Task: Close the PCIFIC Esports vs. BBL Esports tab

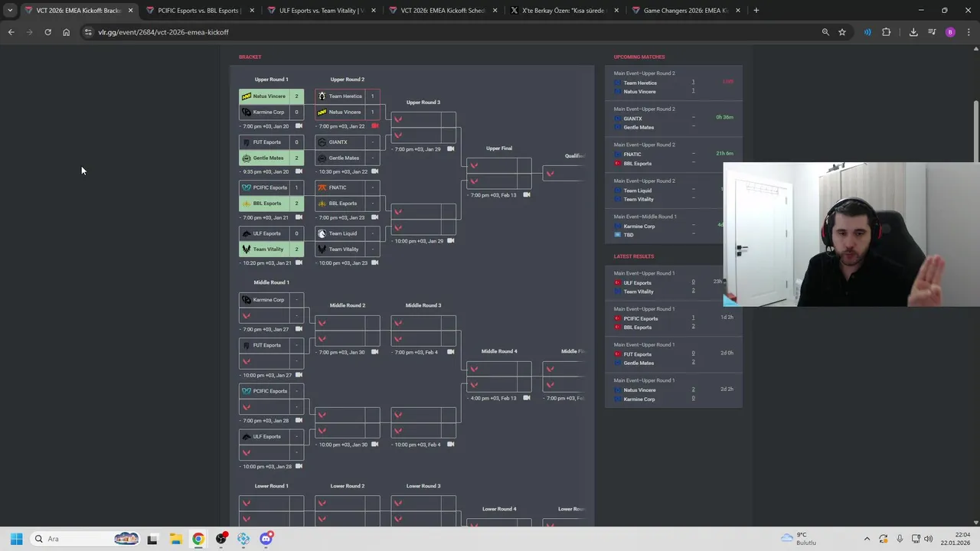Action: click(x=252, y=11)
